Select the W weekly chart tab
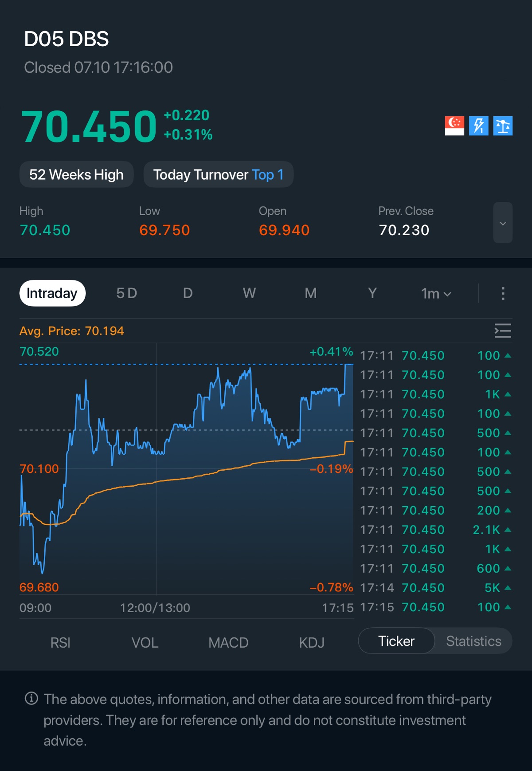This screenshot has height=771, width=532. pos(249,293)
